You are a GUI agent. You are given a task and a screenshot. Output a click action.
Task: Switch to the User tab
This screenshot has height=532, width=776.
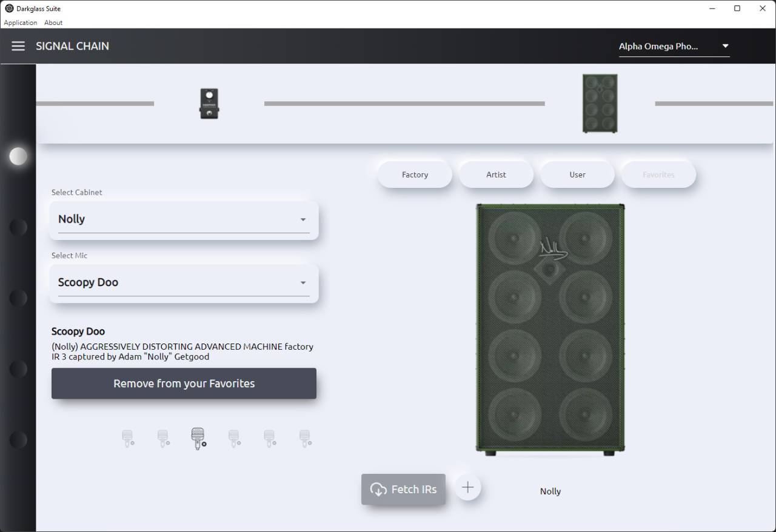tap(577, 175)
